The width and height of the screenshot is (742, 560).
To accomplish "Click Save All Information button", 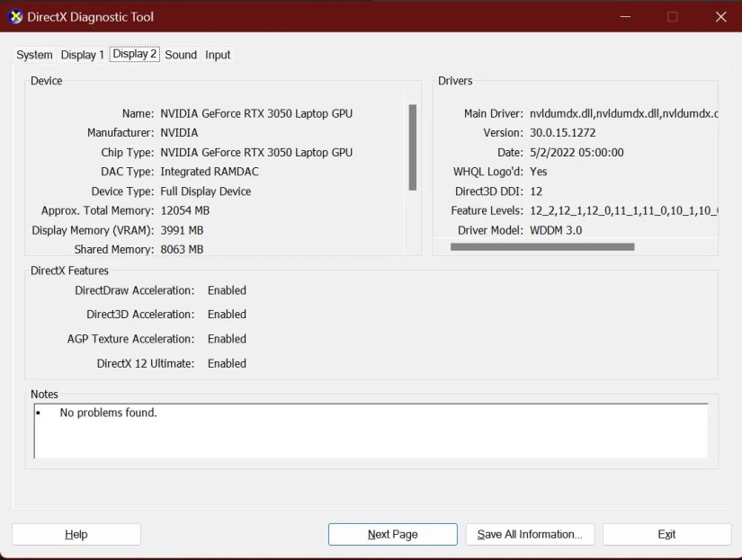I will coord(530,534).
